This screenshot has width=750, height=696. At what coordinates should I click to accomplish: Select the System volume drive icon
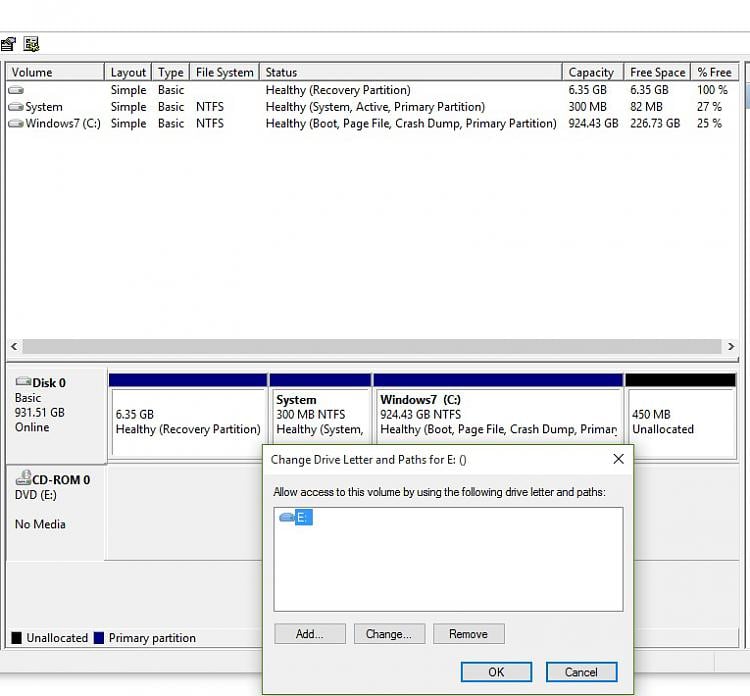tap(16, 107)
